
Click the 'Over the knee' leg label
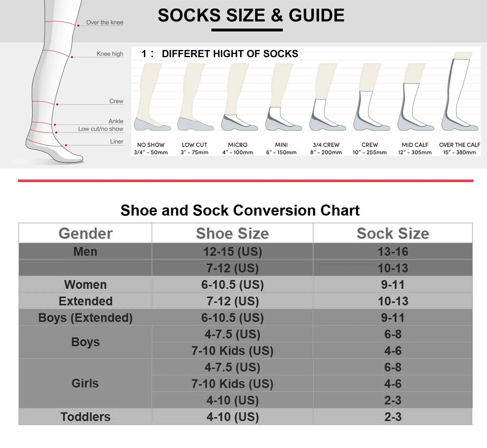pos(105,22)
